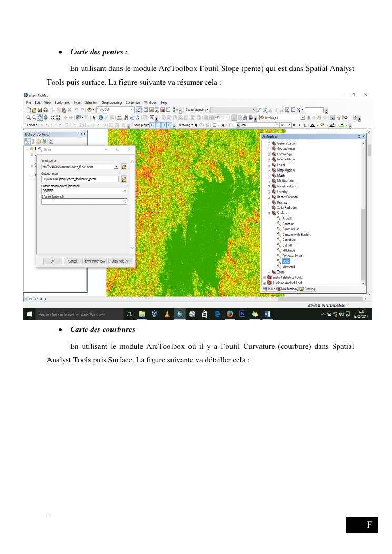The width and height of the screenshot is (392, 554).
Task: Click the Environments... button
Action: point(95,261)
